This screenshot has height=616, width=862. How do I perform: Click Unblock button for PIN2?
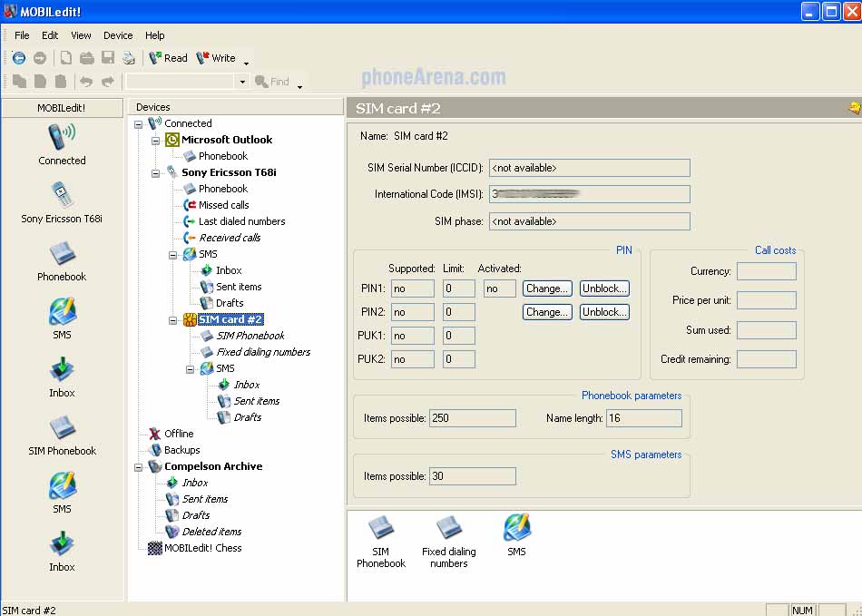coord(604,312)
